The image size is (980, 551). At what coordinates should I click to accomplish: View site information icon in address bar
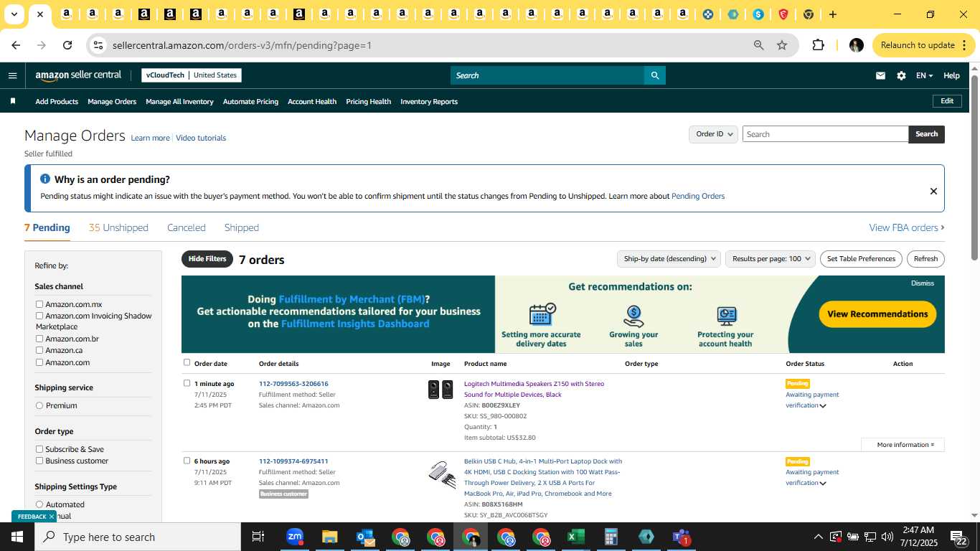coord(98,45)
